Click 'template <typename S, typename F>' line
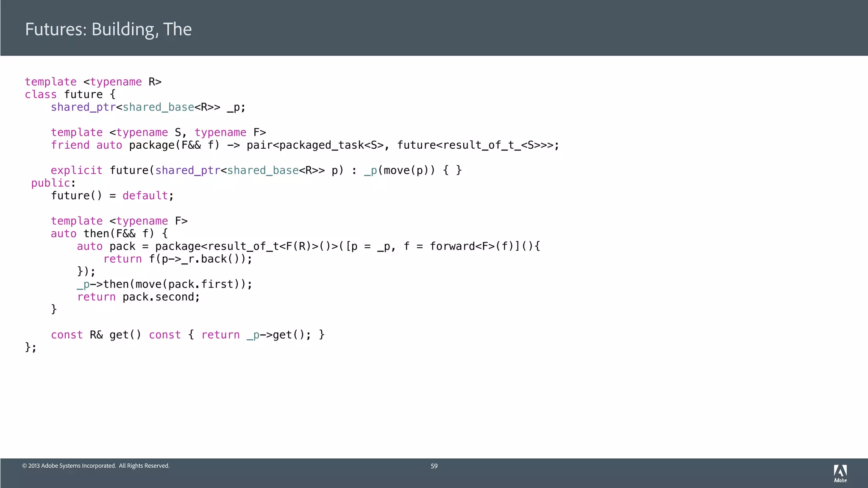This screenshot has height=488, width=868. point(158,133)
